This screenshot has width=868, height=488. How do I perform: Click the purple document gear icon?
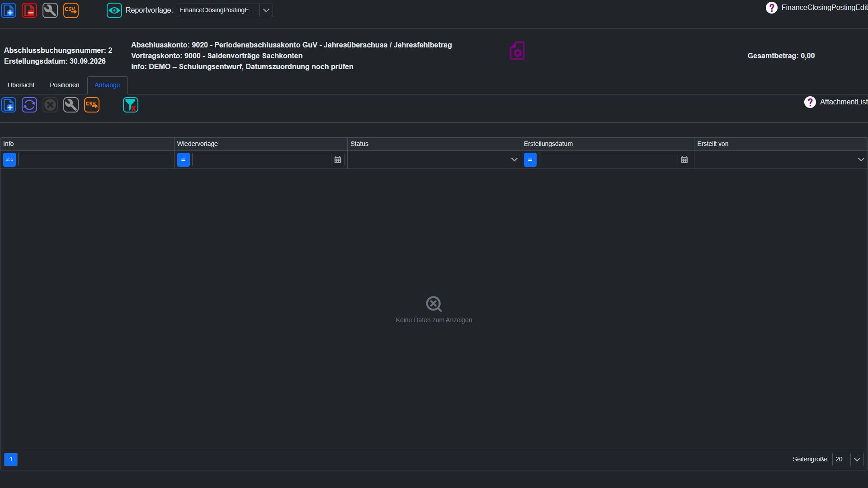tap(517, 51)
